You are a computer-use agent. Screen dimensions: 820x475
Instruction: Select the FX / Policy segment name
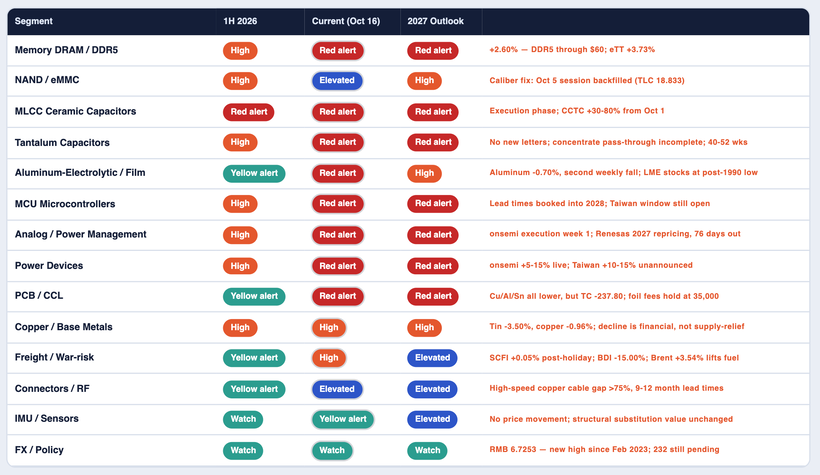39,450
